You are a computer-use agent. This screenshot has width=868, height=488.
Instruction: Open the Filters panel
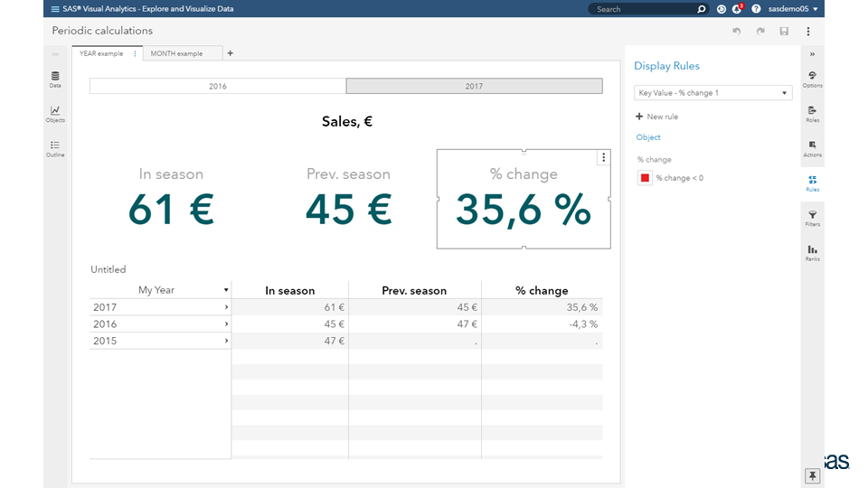pyautogui.click(x=812, y=218)
